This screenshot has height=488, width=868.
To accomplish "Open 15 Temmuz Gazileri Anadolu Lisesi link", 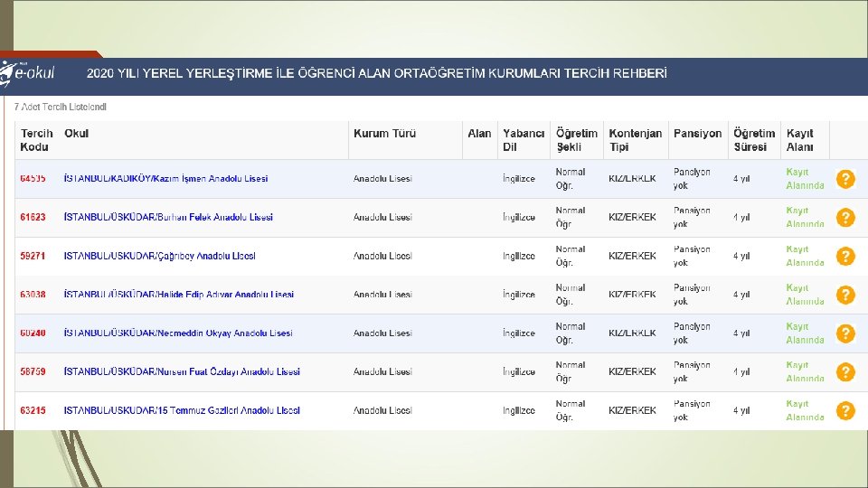I will pyautogui.click(x=182, y=410).
